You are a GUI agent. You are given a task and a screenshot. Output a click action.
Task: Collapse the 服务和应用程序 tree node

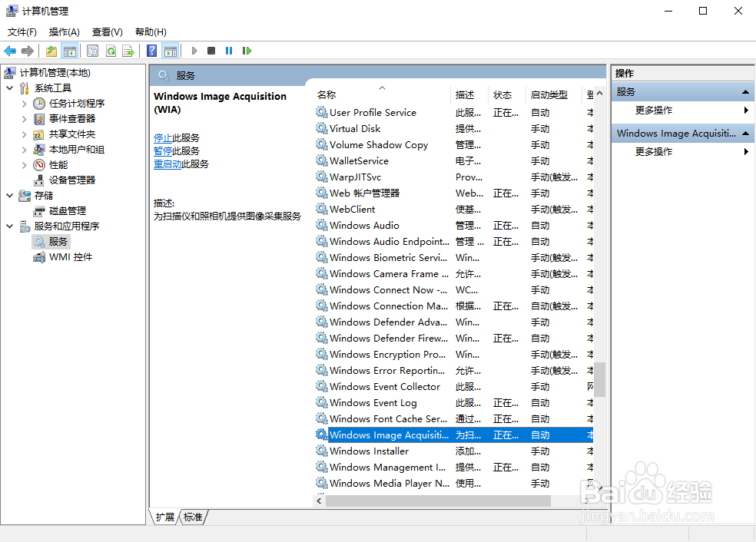[10, 226]
